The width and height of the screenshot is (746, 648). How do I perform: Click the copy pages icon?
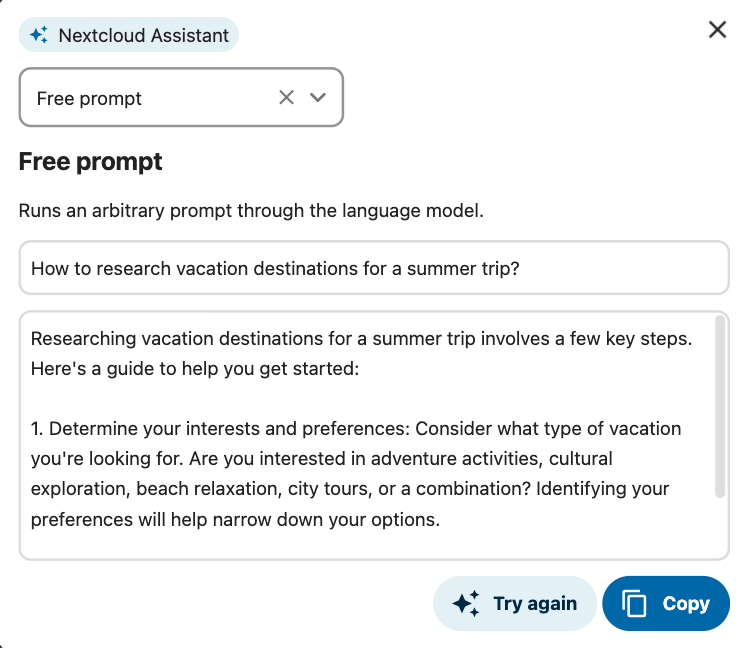click(635, 604)
